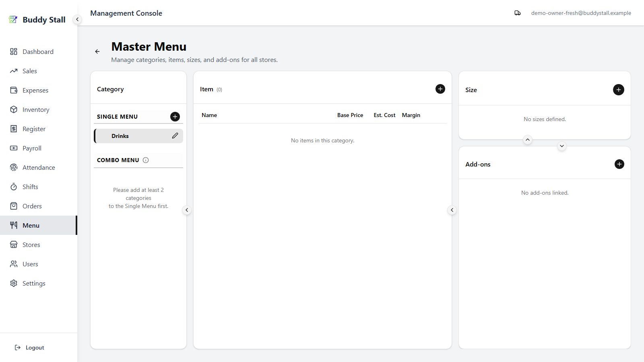Open Sales in the sidebar
This screenshot has width=644, height=362.
pos(38,71)
